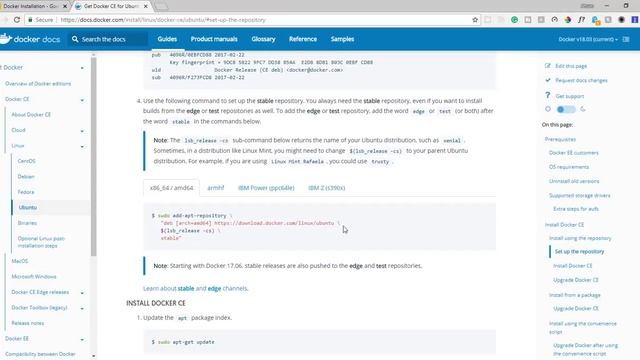Open the Samples navigation item

[x=342, y=39]
